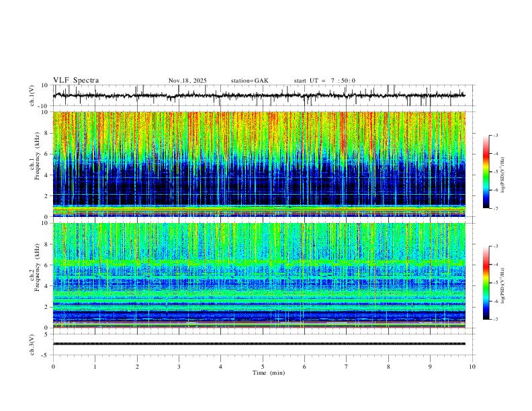Image resolution: width=532 pixels, height=411 pixels.
Task: Click the ch.1 spectrogram panel
Action: 259,164
